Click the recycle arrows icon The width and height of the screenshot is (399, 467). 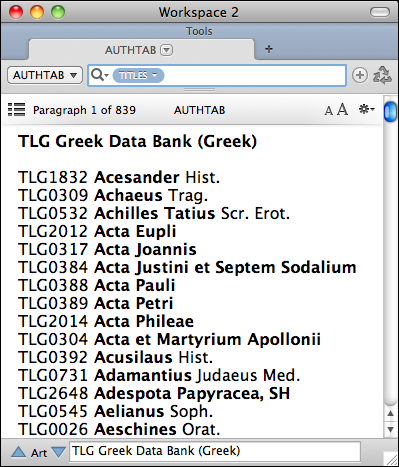(382, 75)
